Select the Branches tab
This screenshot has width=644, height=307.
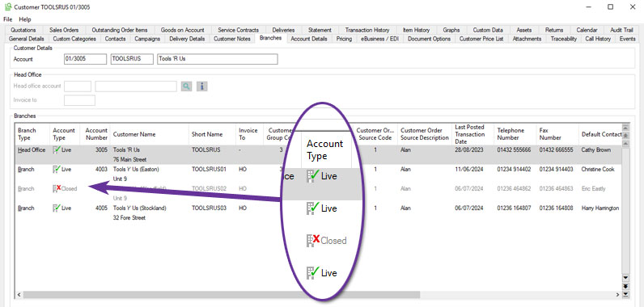tap(271, 38)
